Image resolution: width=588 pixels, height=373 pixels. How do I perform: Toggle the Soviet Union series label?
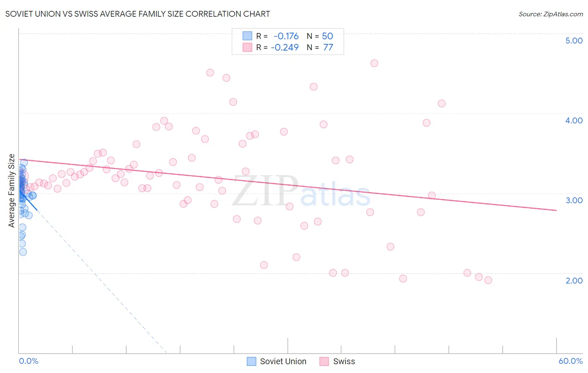(x=283, y=361)
